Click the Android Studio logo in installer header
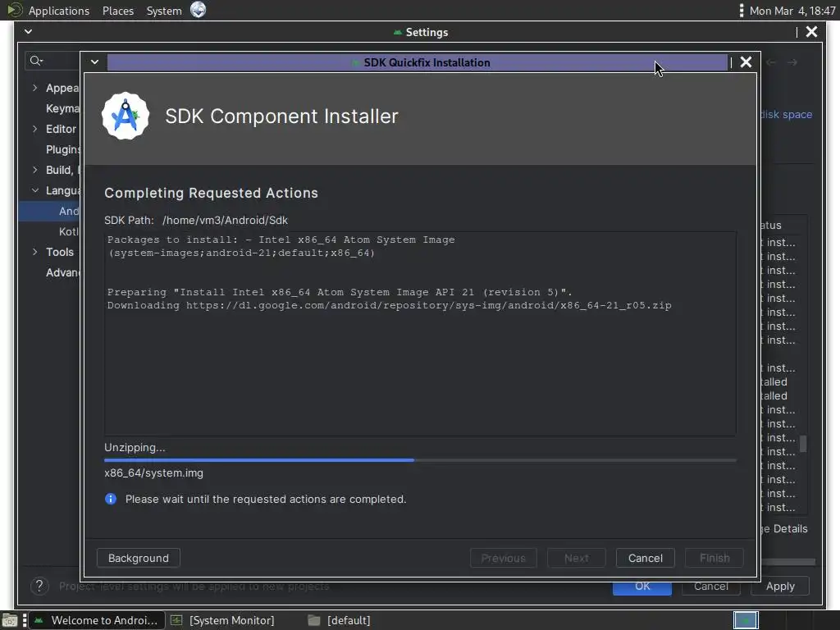 [126, 116]
